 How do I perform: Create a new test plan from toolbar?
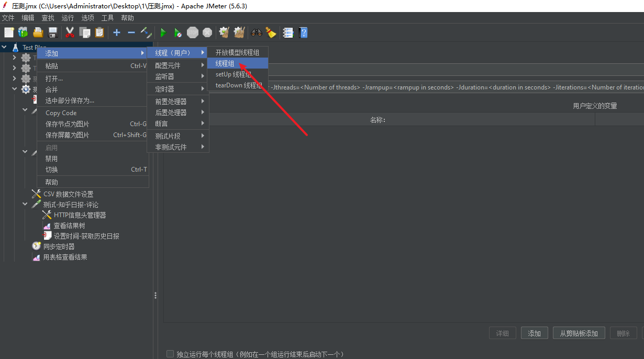pos(8,32)
